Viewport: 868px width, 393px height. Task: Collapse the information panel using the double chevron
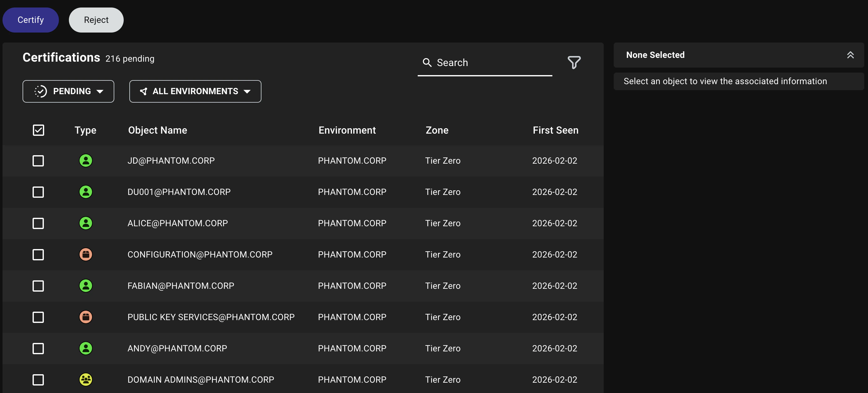coord(851,54)
